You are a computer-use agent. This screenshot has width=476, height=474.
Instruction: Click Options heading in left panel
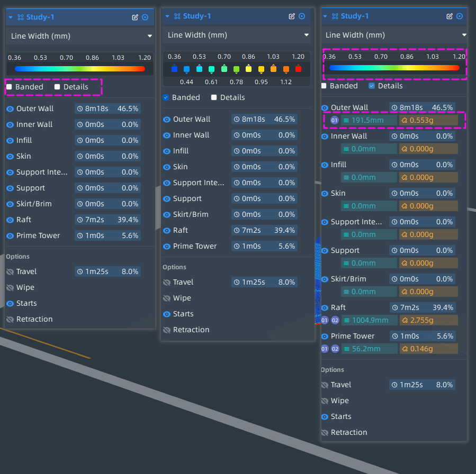click(x=17, y=257)
